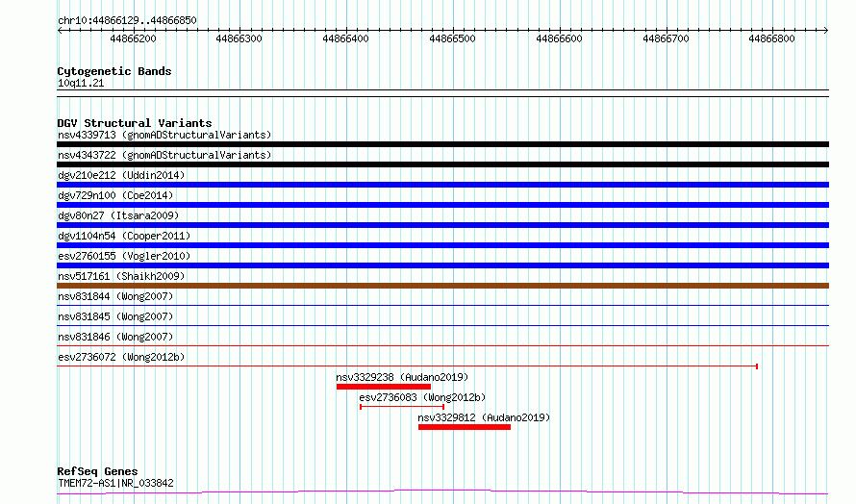
Task: Open nsv3329812 (Audano2019) variant label
Action: 484,417
